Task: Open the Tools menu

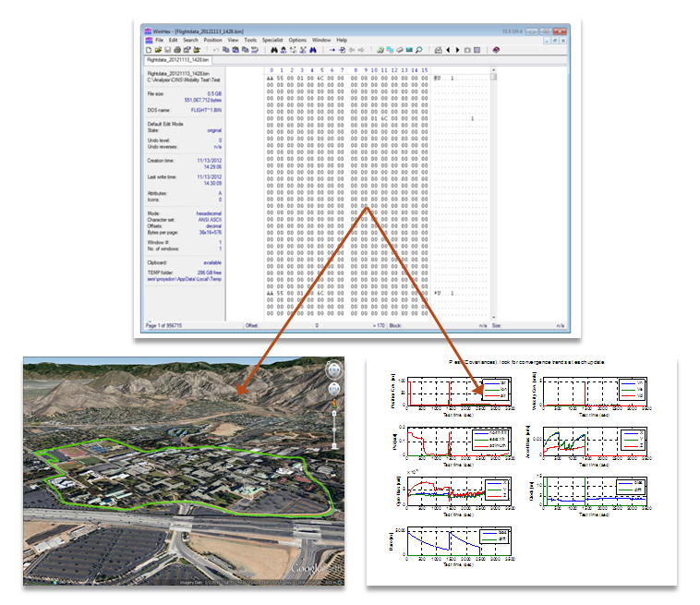Action: [250, 41]
